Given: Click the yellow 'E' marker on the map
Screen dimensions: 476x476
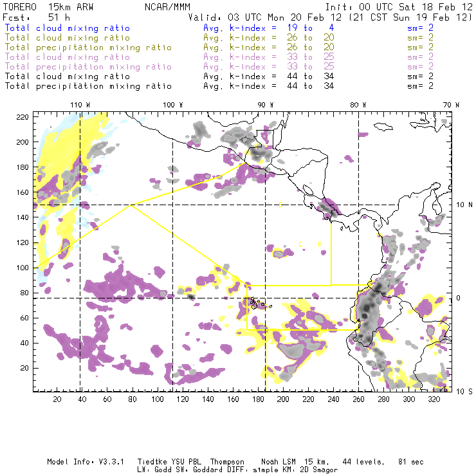Looking at the screenshot, I should point(281,205).
